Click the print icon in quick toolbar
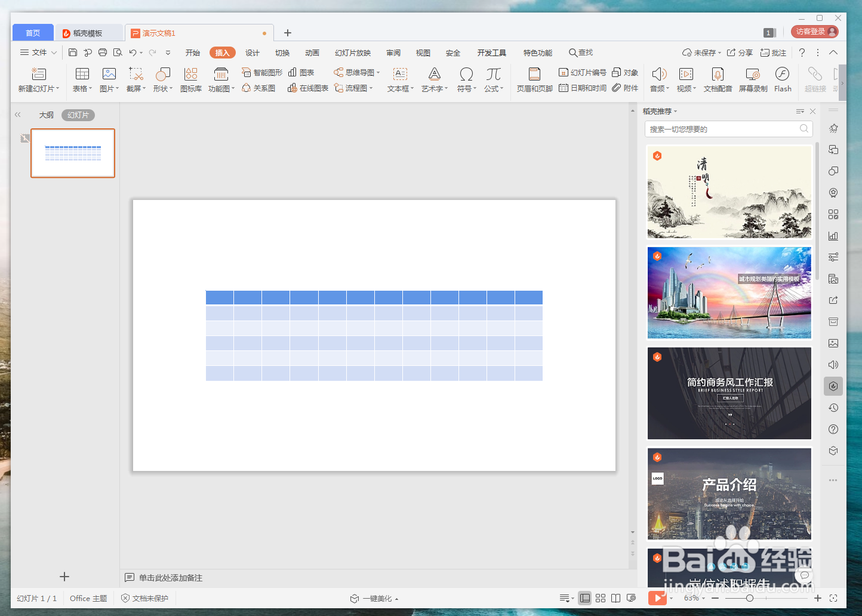862x616 pixels. click(103, 53)
